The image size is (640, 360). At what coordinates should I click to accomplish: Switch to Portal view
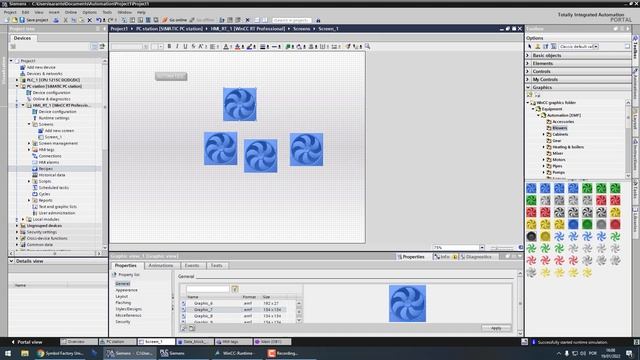tap(27, 342)
